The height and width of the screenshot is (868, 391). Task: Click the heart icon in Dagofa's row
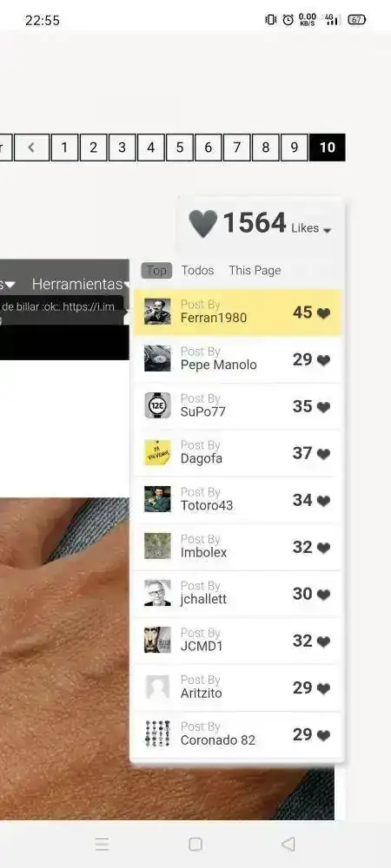click(x=324, y=454)
